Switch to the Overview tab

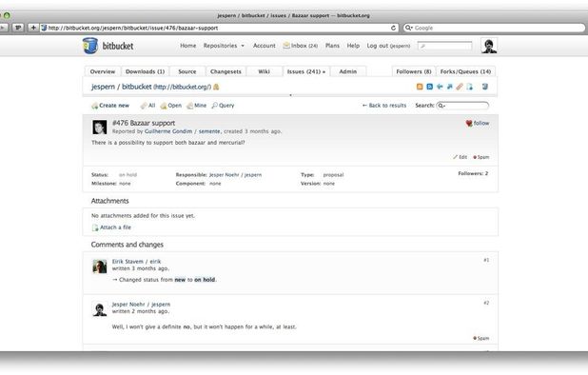pos(103,71)
